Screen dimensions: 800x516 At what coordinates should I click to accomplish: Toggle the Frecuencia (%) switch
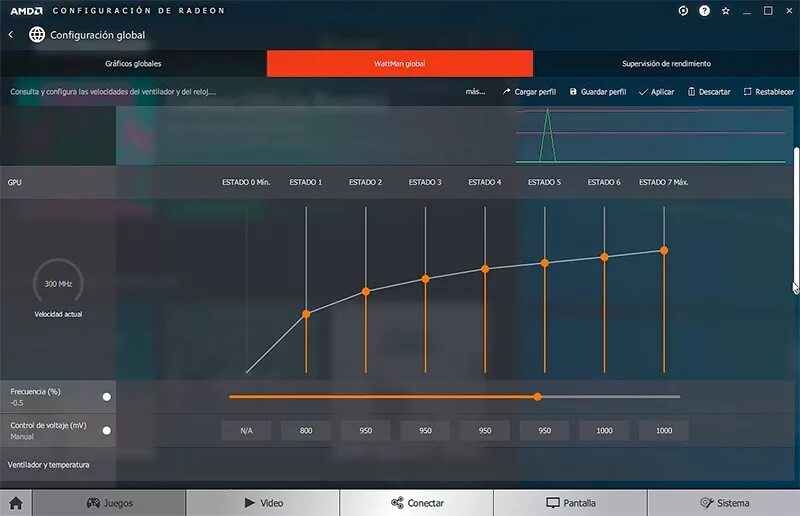pos(107,397)
